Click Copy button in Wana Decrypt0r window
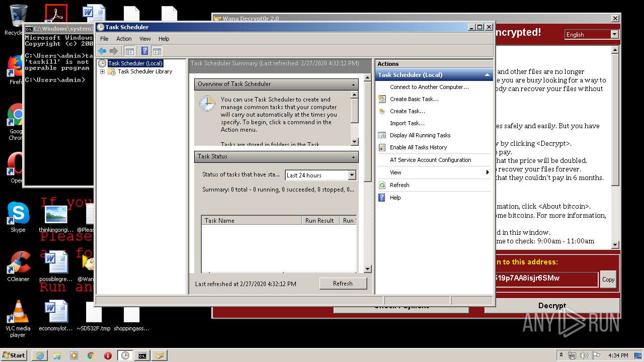 pos(608,280)
